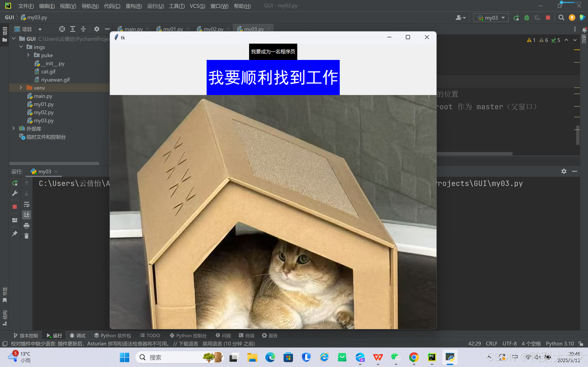Click the Debug bug icon in toolbar
This screenshot has height=367, width=588.
(527, 18)
